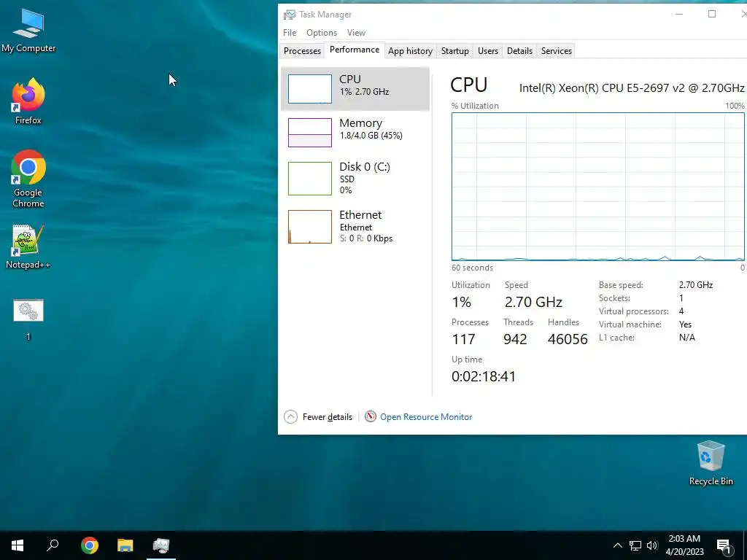Screen dimensions: 747x560
Task: Open File Explorer from taskbar
Action: 125,545
